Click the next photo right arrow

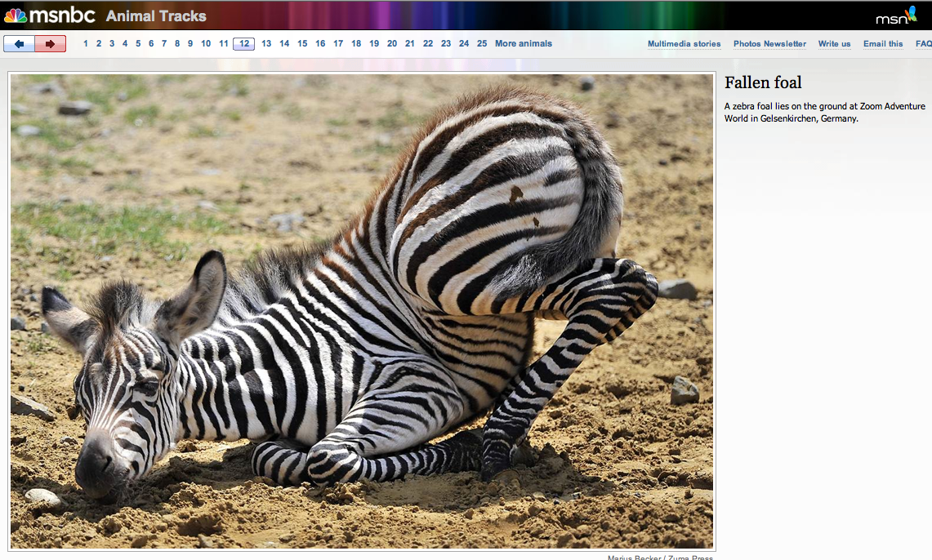[x=50, y=44]
